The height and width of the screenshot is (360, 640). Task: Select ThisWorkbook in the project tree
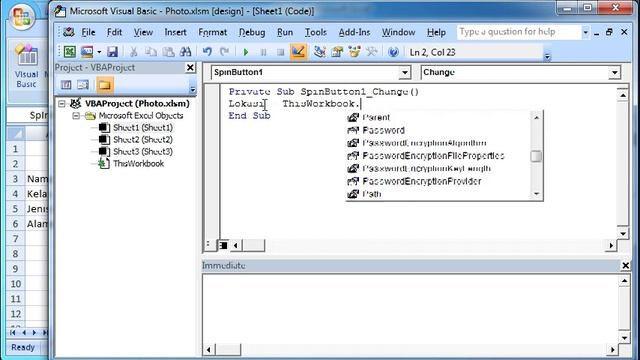(138, 164)
